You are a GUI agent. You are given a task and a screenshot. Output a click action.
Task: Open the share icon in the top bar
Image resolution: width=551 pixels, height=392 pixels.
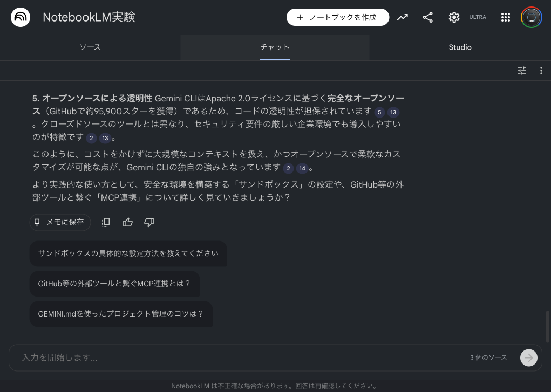pos(427,17)
